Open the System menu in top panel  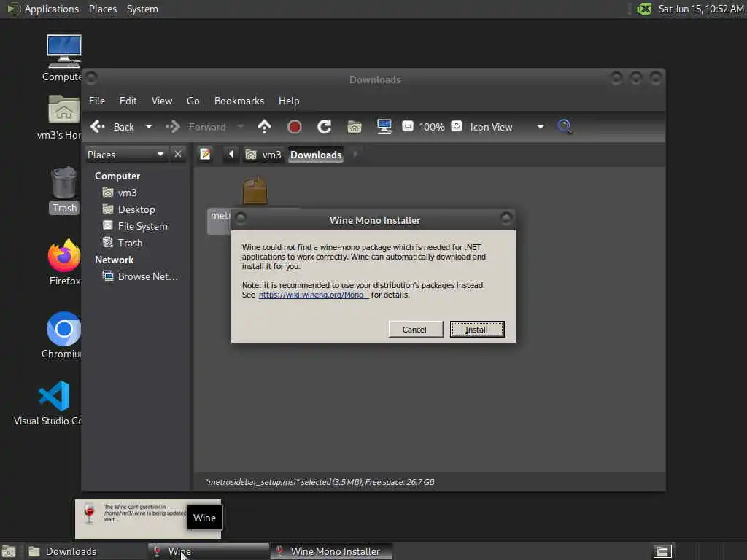click(x=142, y=9)
